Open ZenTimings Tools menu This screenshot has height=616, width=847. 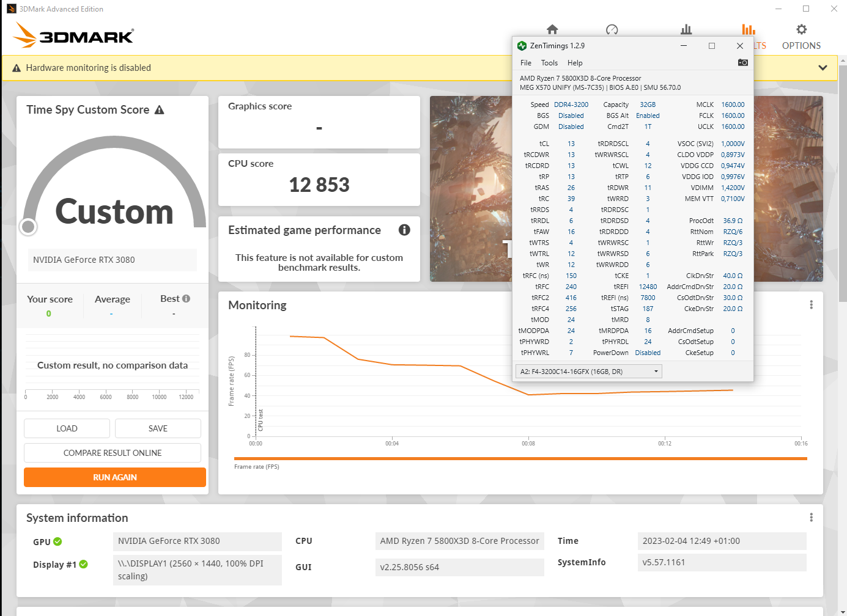(549, 63)
